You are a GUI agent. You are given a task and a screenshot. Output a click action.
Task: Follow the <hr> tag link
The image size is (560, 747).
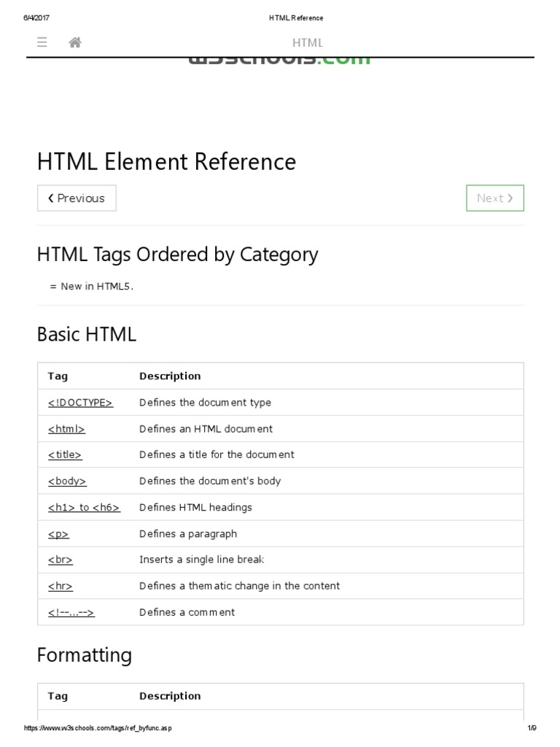61,586
